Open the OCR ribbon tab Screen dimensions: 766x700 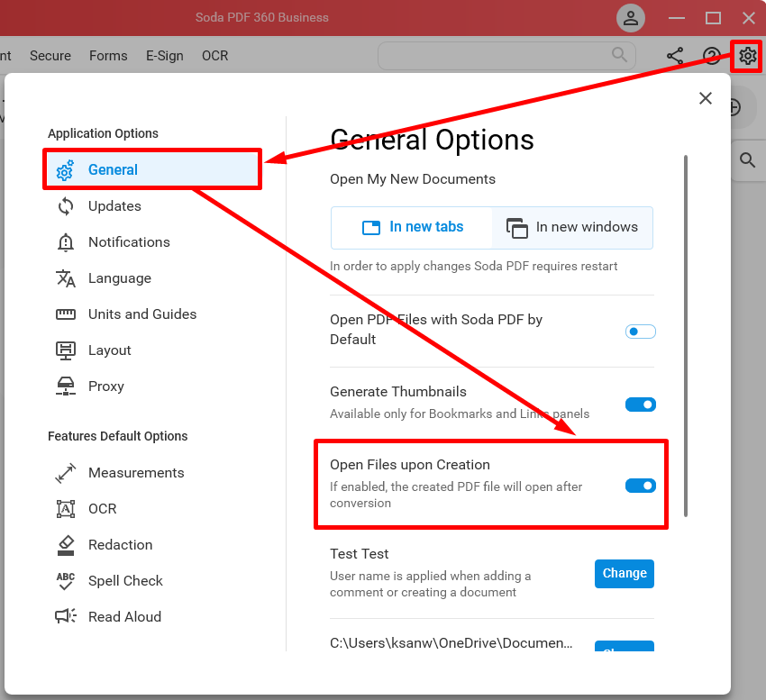coord(215,56)
